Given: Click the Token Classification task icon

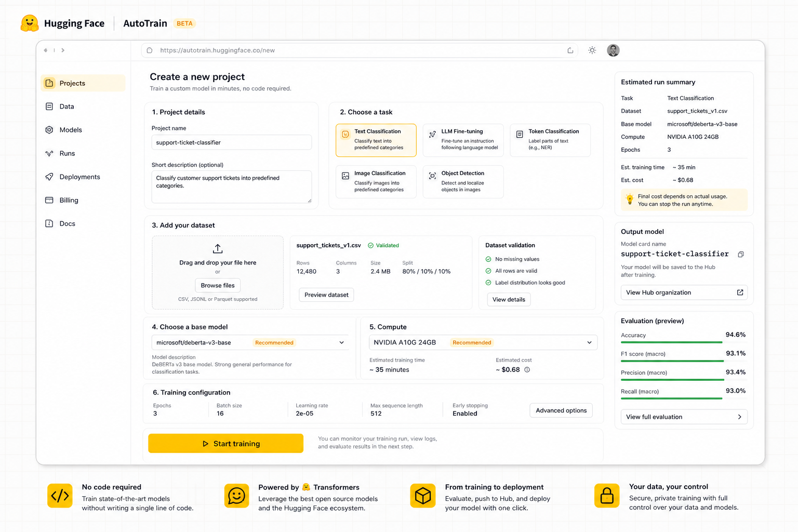Looking at the screenshot, I should [520, 134].
